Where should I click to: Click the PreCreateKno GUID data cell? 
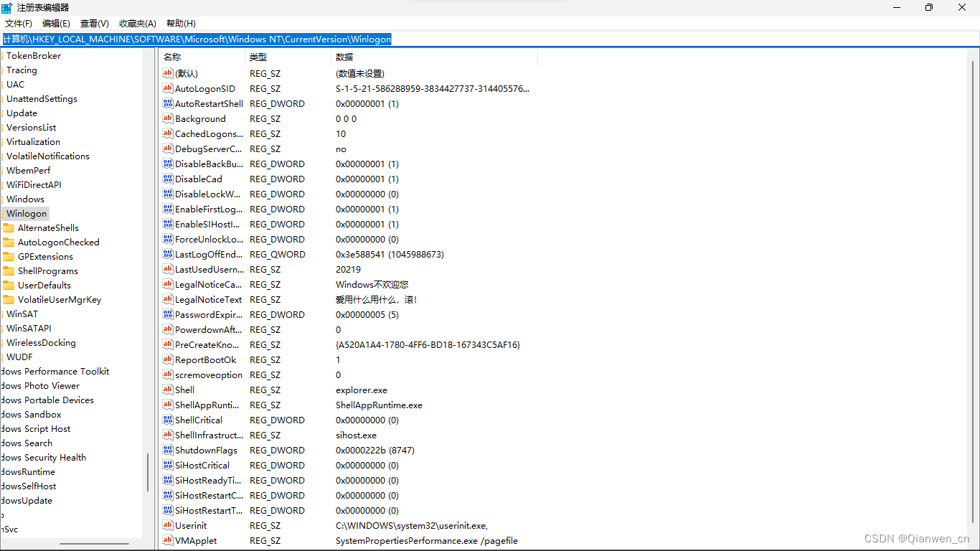(428, 345)
